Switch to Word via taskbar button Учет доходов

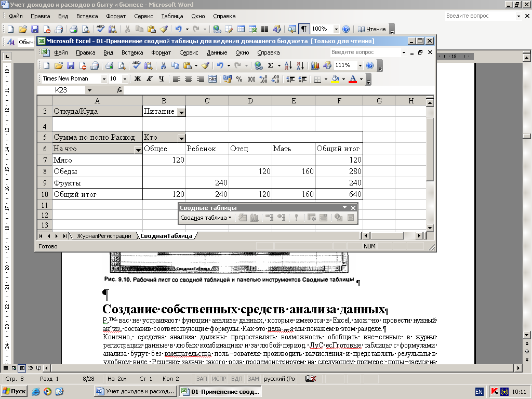point(136,391)
